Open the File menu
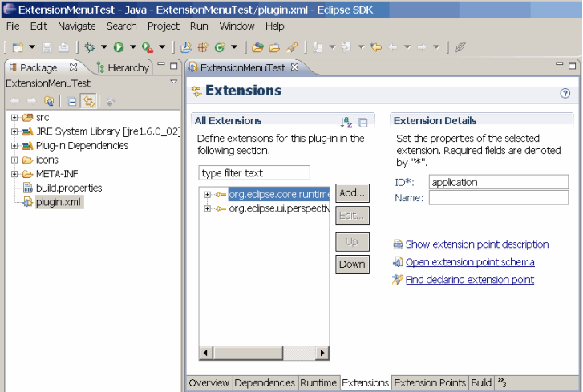 (13, 26)
